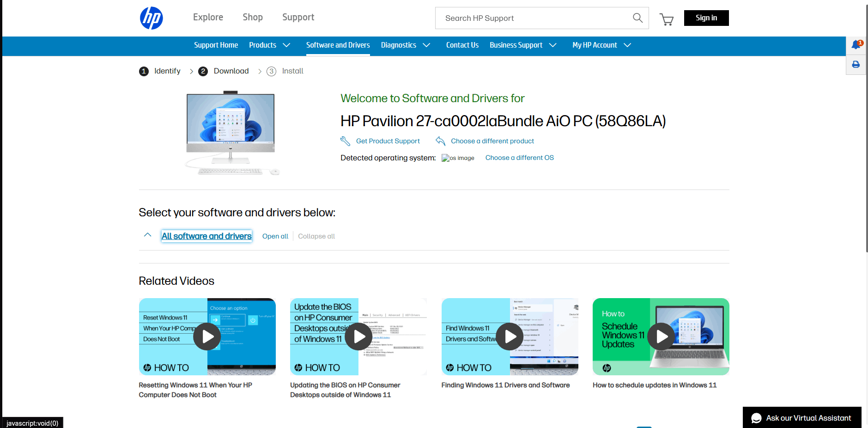
Task: Open Ask our Virtual Assistant chat
Action: tap(802, 417)
